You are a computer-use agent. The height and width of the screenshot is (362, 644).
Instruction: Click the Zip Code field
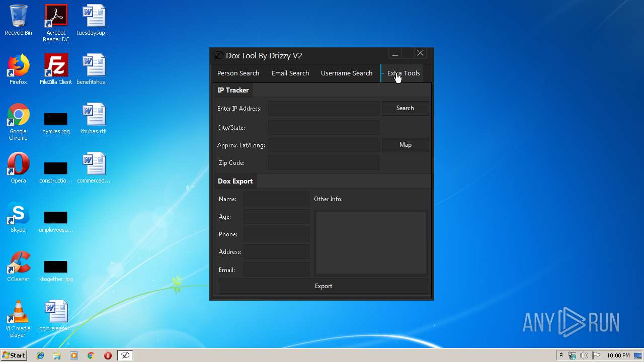click(x=324, y=163)
